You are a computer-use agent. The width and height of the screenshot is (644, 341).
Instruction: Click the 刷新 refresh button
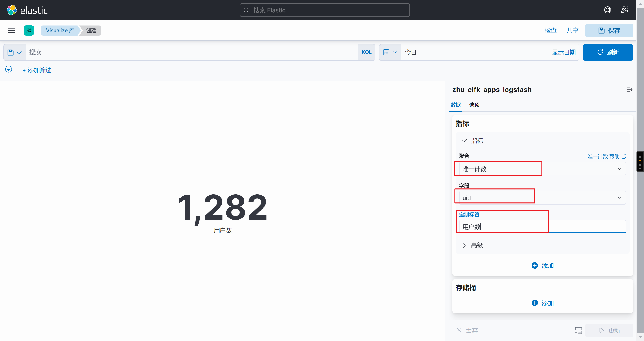coord(608,52)
